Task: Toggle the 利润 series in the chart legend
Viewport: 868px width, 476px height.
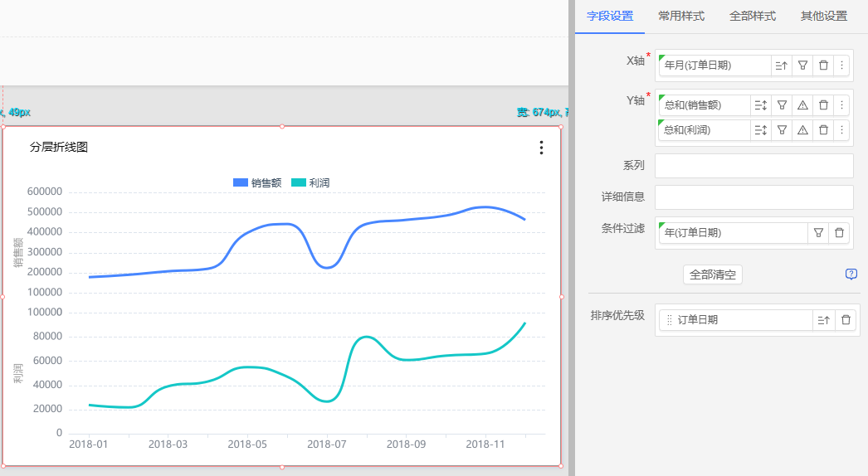Action: click(310, 183)
